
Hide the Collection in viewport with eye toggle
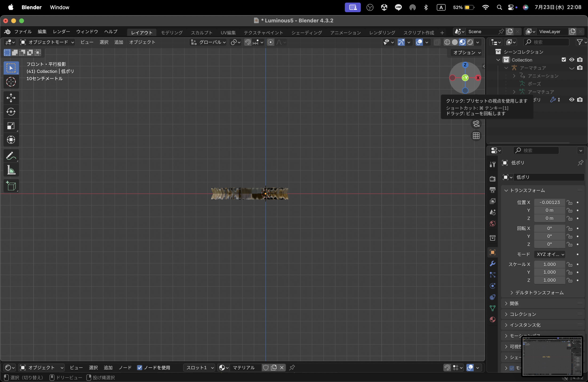(x=572, y=59)
